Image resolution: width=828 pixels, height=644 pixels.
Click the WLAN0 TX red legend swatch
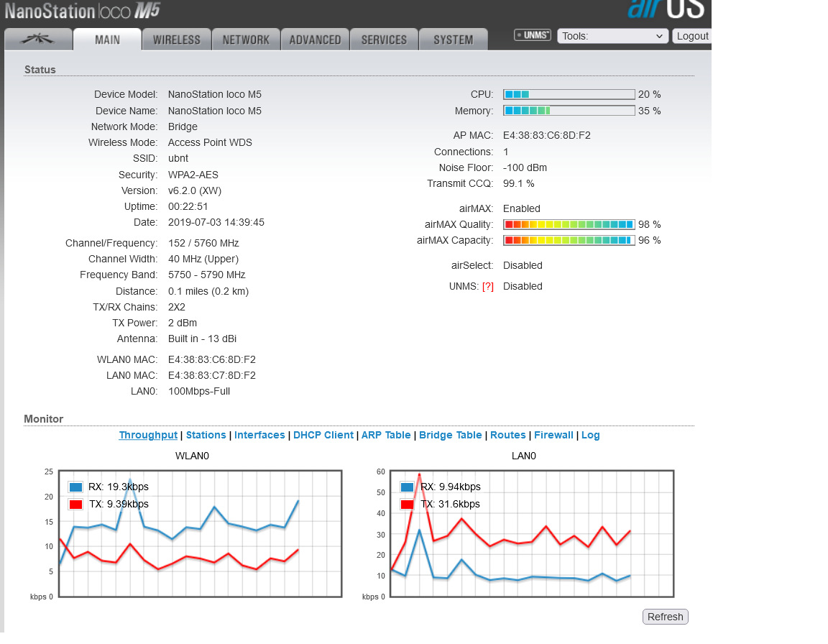tap(75, 505)
